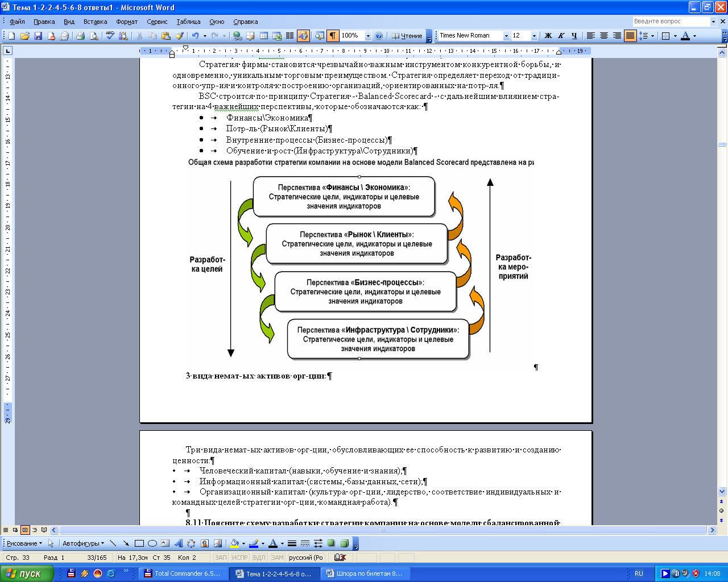Screen dimensions: 728x582
Task: Select the Rectangle drawing tool
Action: point(139,543)
